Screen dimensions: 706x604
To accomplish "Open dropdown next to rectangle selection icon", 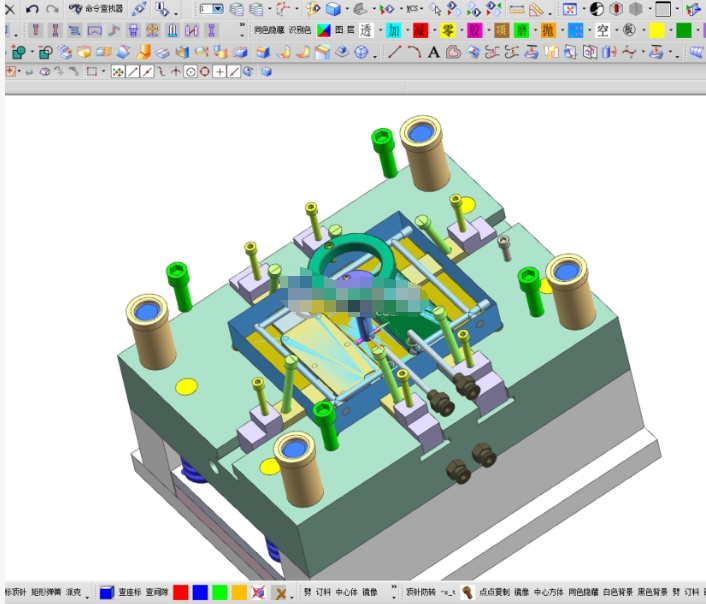I will pyautogui.click(x=103, y=72).
